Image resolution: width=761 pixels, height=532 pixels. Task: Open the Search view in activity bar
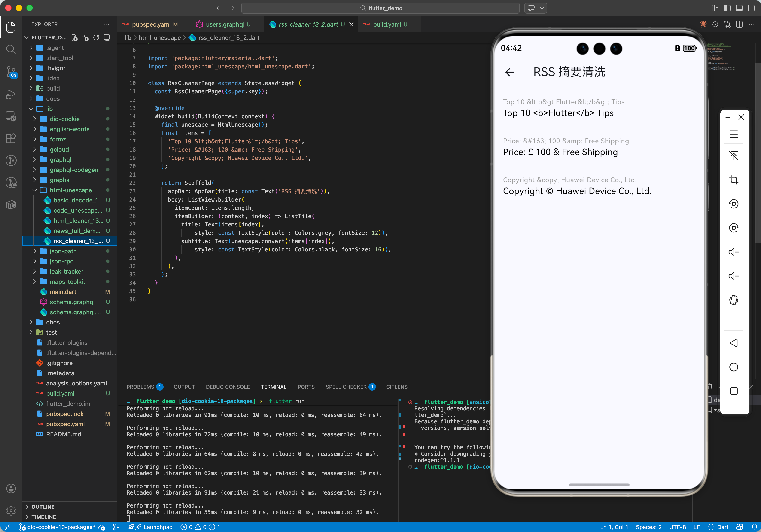(11, 50)
